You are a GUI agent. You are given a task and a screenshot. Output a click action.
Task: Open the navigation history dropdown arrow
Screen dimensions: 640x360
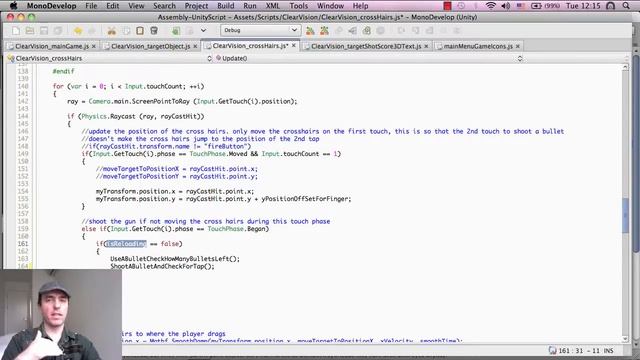click(x=203, y=31)
